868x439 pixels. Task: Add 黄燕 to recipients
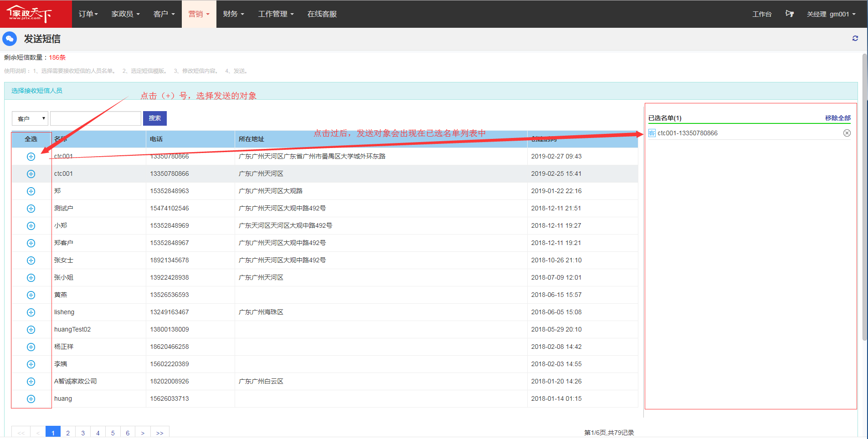[31, 295]
